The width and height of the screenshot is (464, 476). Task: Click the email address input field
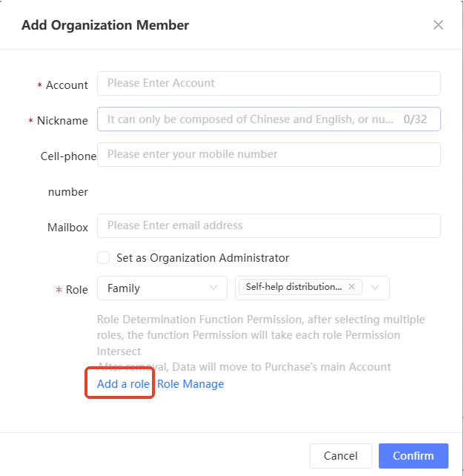click(268, 225)
